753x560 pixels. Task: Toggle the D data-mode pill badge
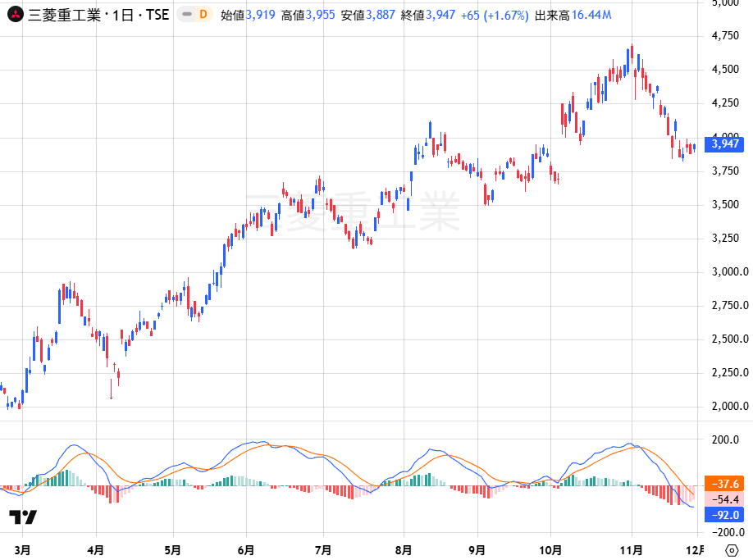point(195,15)
